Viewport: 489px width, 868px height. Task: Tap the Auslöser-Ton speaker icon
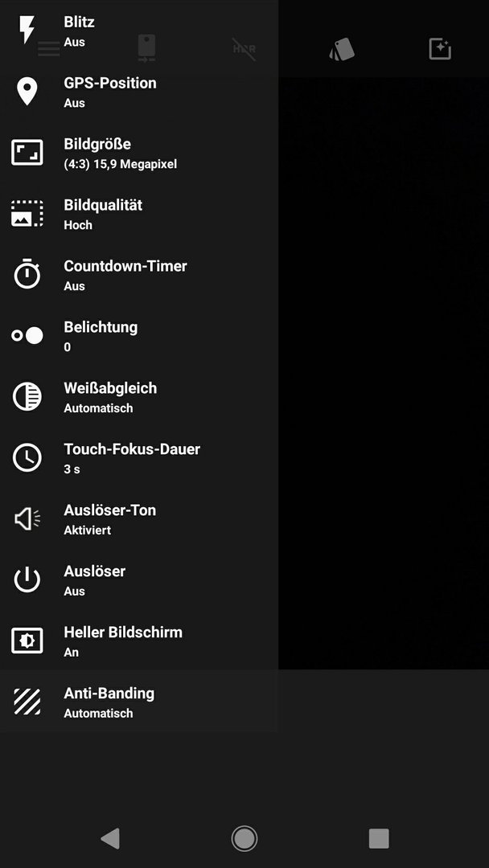click(x=27, y=518)
